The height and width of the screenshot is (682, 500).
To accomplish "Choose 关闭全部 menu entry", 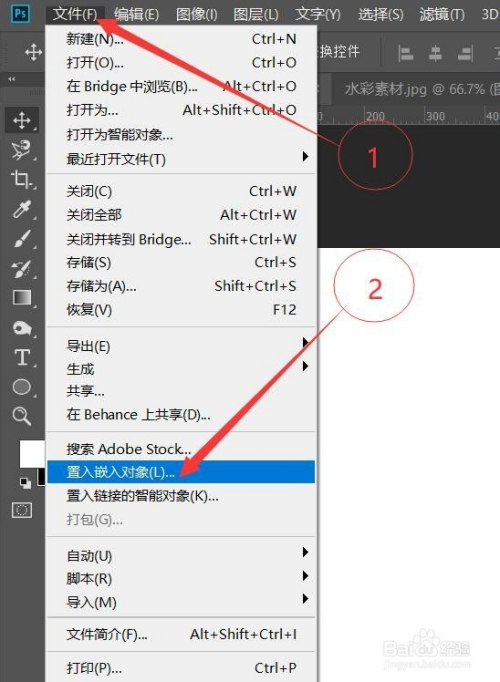I will [x=181, y=215].
